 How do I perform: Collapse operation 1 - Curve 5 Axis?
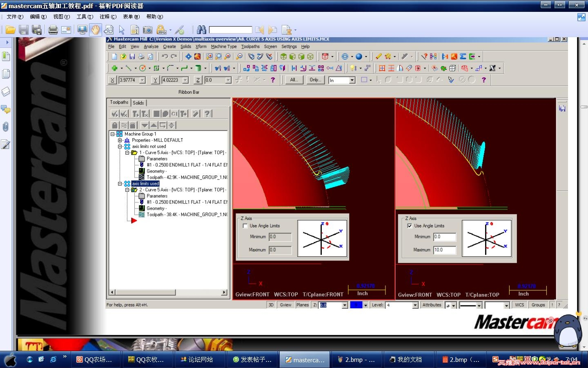click(127, 153)
